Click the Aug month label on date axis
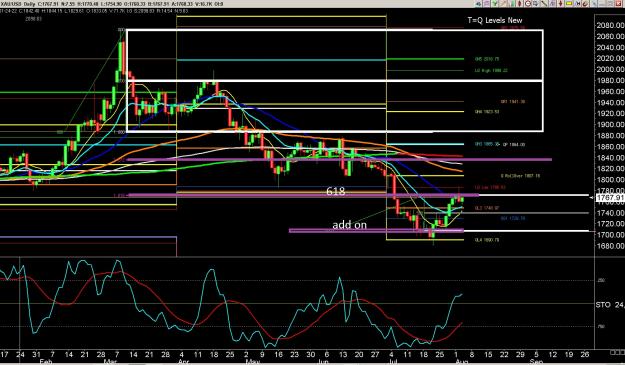This screenshot has width=625, height=365. coord(461,361)
